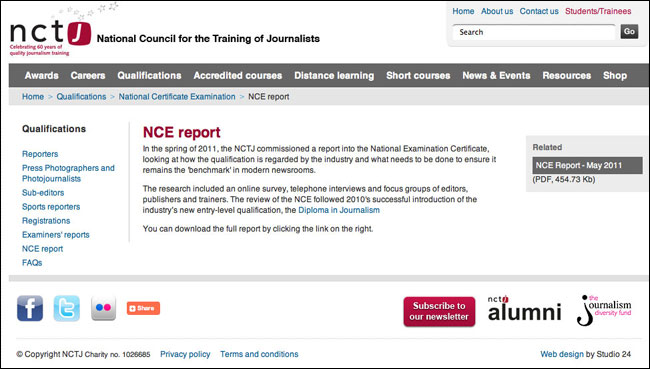Open the Careers menu
This screenshot has height=369, width=650.
(88, 75)
